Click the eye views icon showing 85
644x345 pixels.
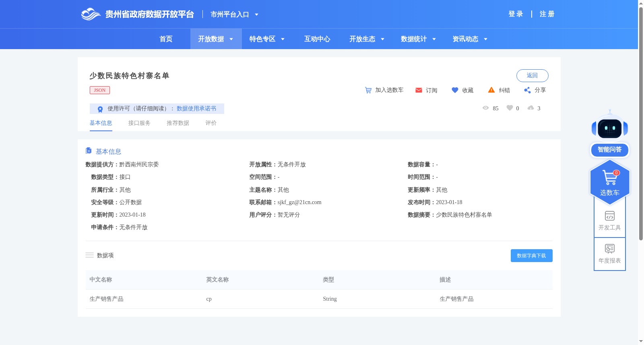486,108
